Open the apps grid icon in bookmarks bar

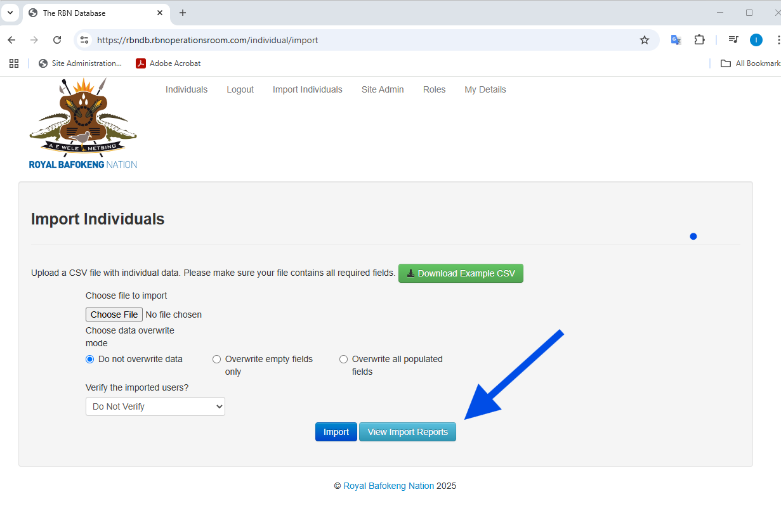click(x=14, y=63)
